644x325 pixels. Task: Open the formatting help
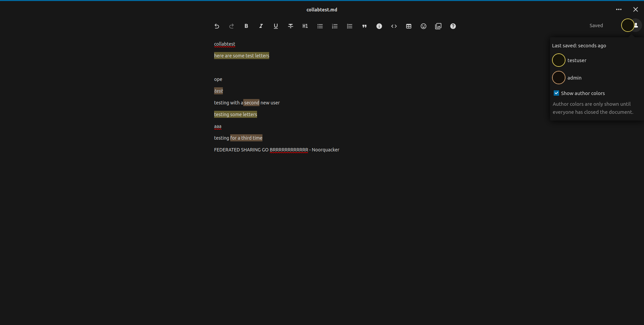tap(453, 26)
